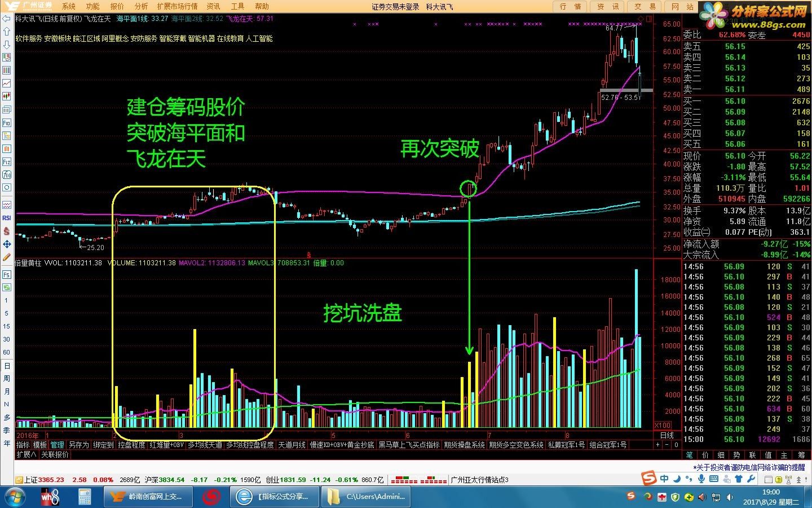Click the F5 switch view icon
Screen dimensions: 812x508
tap(7, 275)
